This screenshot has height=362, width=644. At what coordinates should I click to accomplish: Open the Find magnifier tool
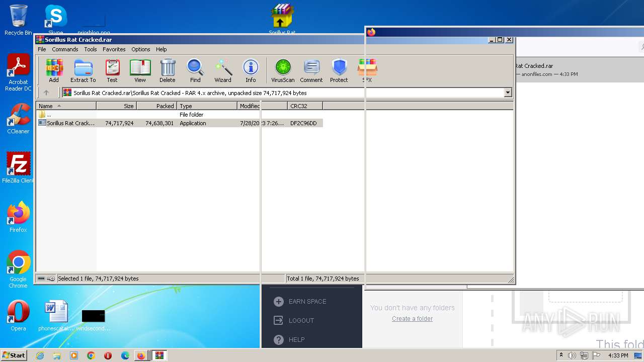tap(195, 70)
